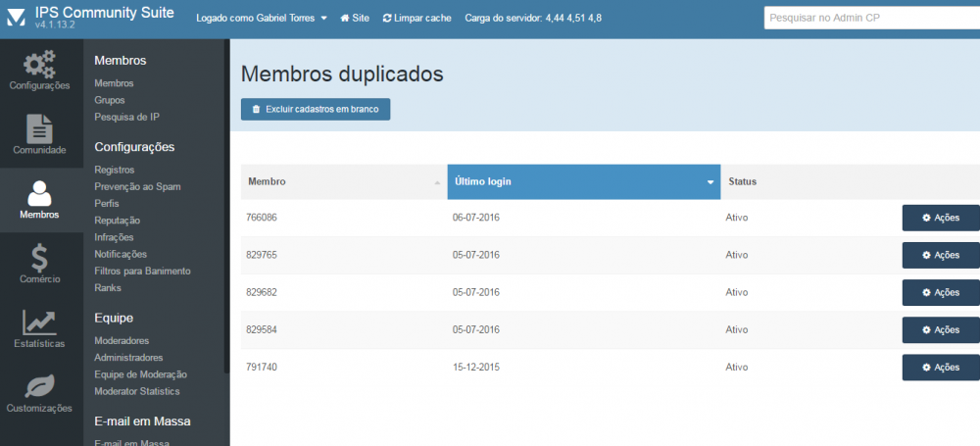
Task: Open the Administradores menu link
Action: 128,358
